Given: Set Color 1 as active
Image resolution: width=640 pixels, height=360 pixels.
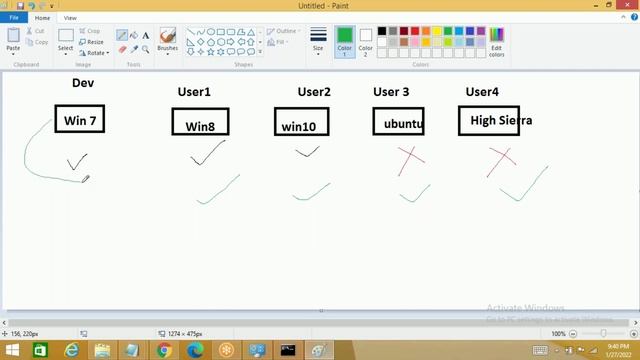Looking at the screenshot, I should (x=344, y=42).
